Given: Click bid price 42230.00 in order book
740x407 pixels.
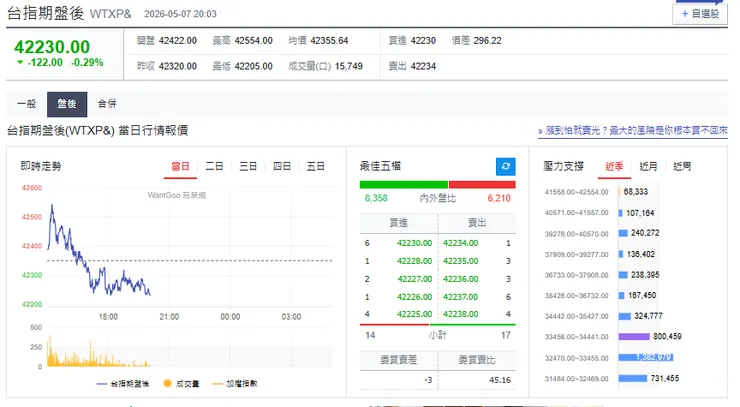Looking at the screenshot, I should pos(414,243).
